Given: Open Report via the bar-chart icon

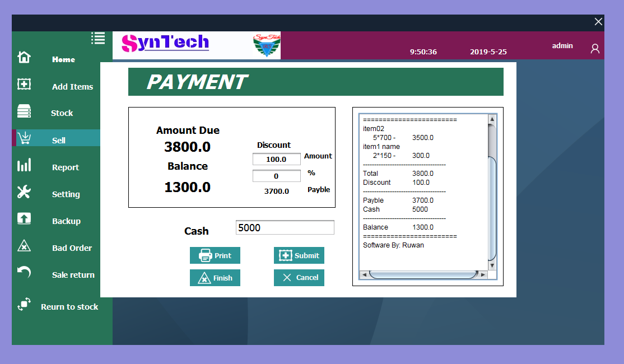Looking at the screenshot, I should click(x=24, y=164).
